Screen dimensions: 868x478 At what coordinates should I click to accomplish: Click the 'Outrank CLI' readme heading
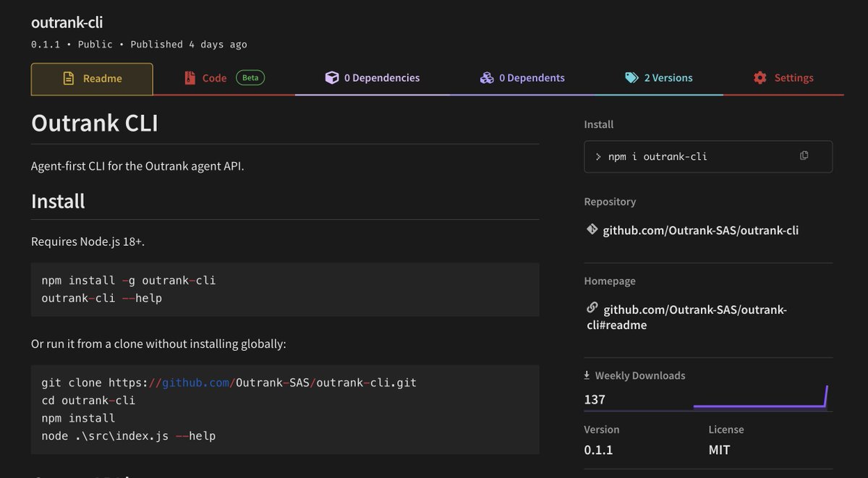coord(95,122)
